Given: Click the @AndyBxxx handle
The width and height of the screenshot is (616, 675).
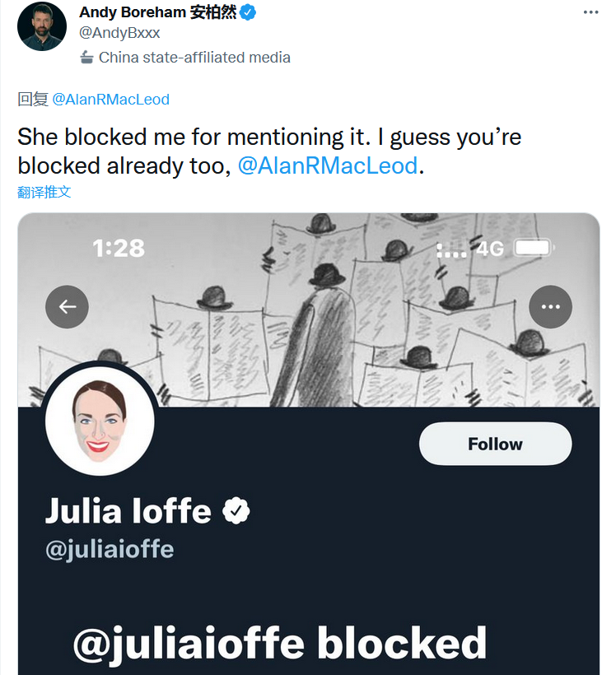Looking at the screenshot, I should pos(119,34).
